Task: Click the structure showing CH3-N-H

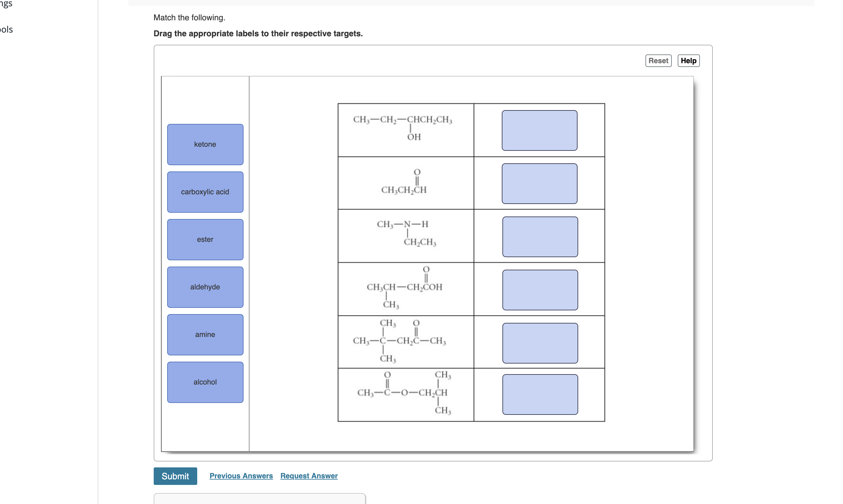Action: (404, 233)
